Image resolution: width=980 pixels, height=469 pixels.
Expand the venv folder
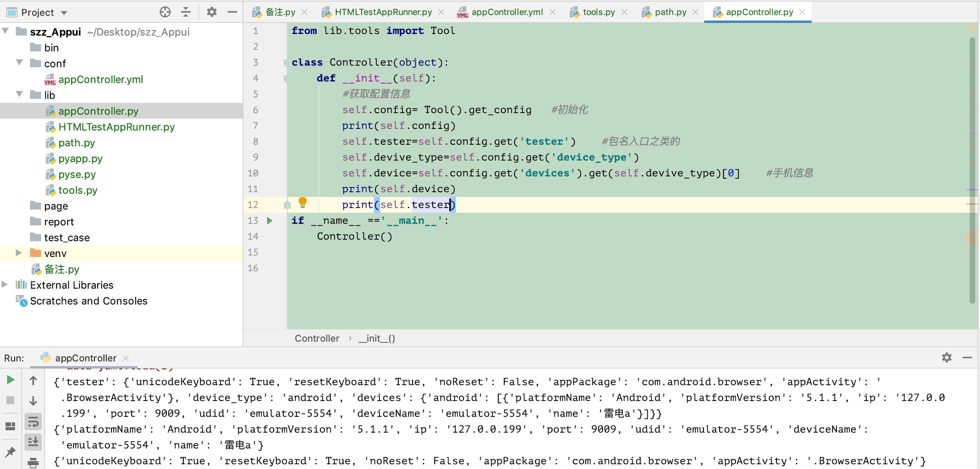(18, 253)
